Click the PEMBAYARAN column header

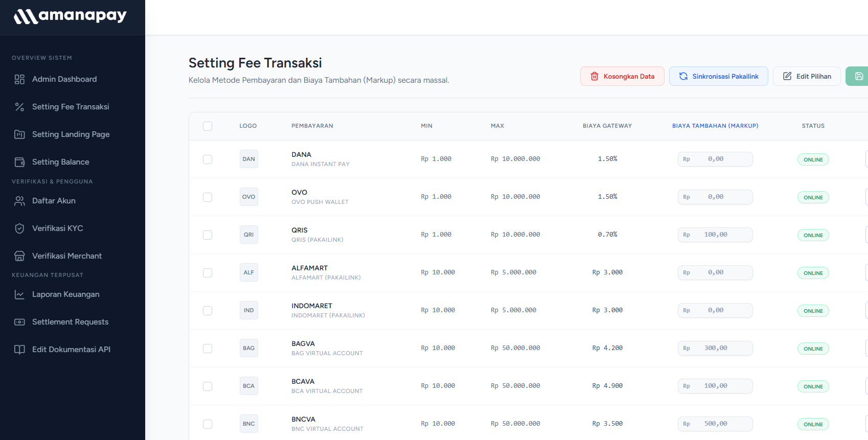pyautogui.click(x=312, y=126)
